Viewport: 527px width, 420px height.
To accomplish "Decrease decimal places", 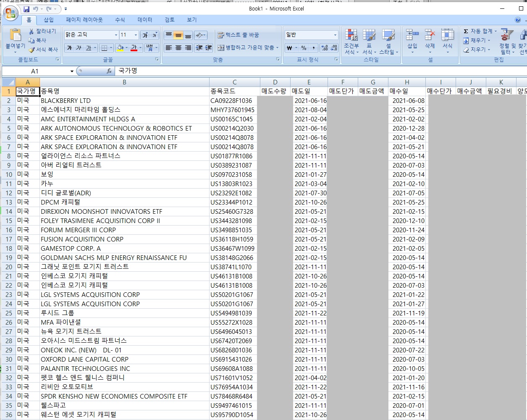I will point(333,48).
